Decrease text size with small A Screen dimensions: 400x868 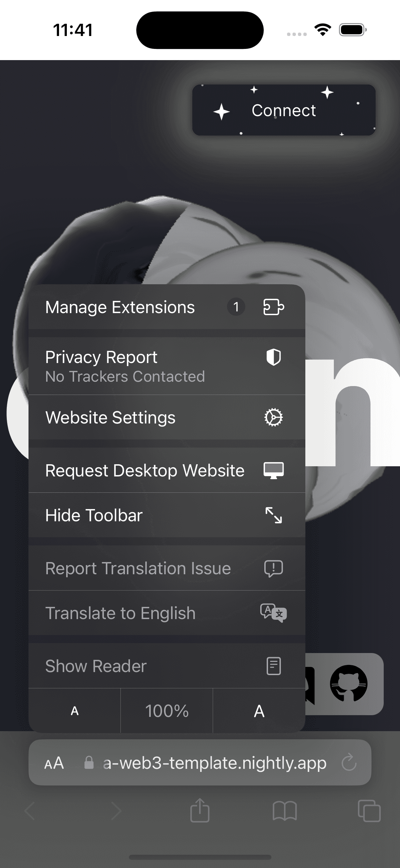pos(75,711)
